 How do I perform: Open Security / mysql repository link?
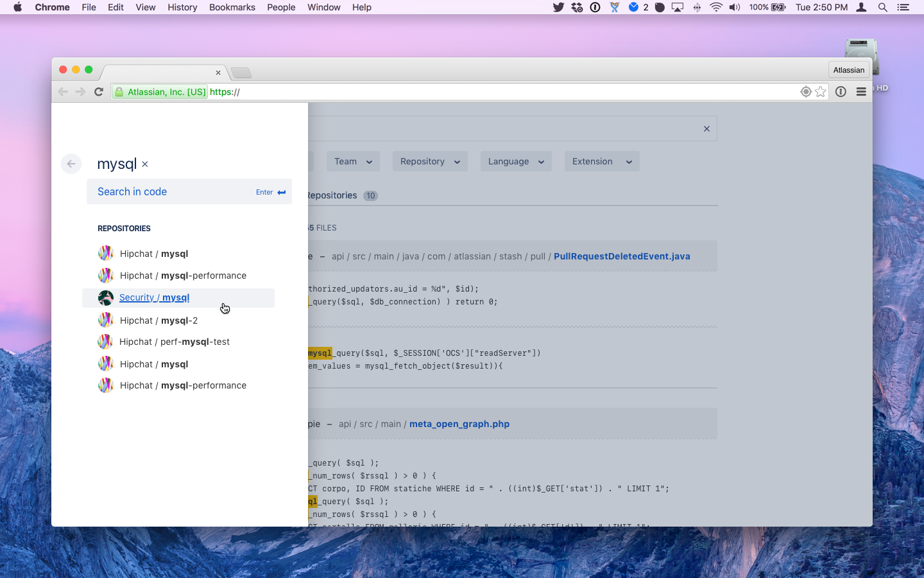pos(154,297)
